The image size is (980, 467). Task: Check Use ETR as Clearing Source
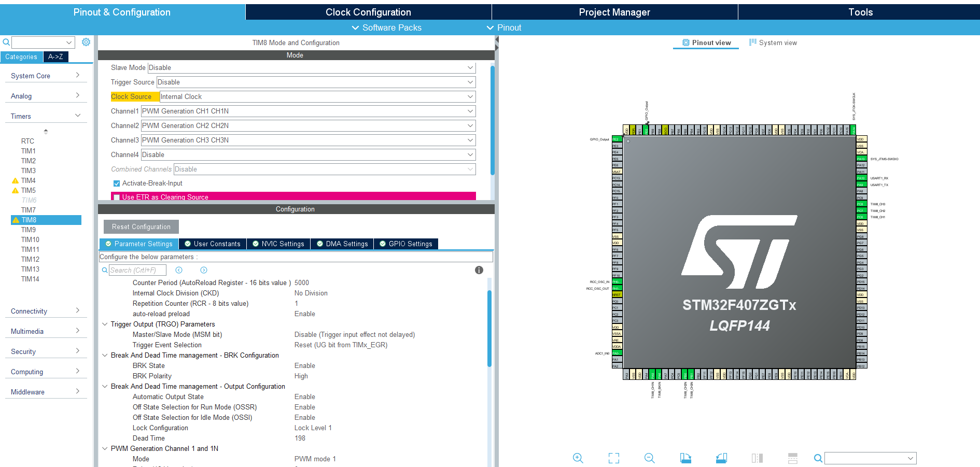[117, 196]
